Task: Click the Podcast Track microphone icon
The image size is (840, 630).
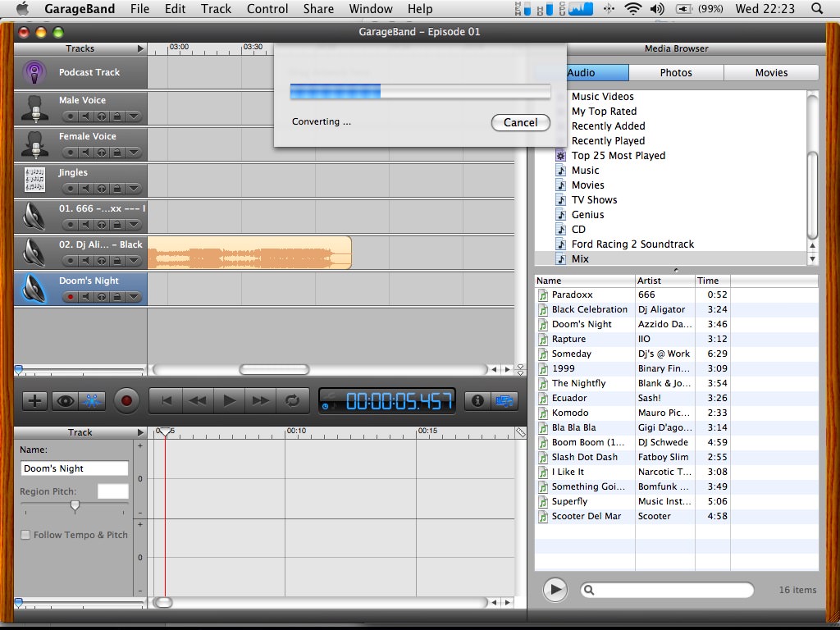Action: click(34, 72)
